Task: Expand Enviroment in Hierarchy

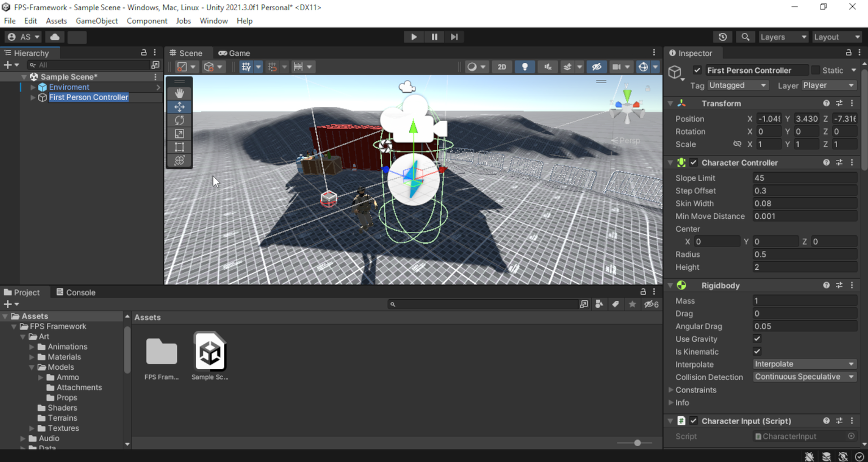Action: pos(33,87)
